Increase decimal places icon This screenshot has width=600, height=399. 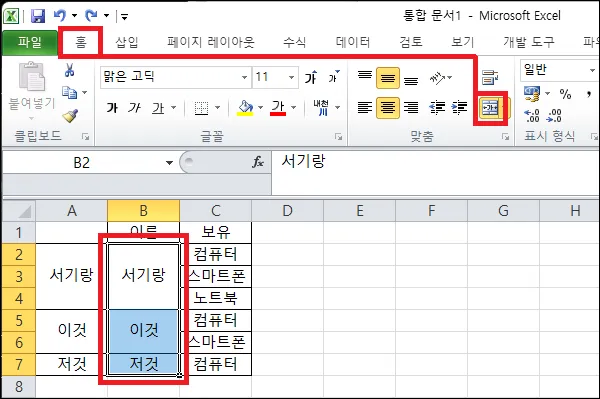click(x=532, y=116)
